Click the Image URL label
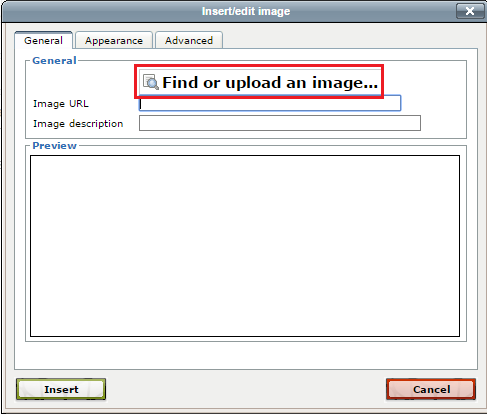Image resolution: width=489 pixels, height=415 pixels. (x=61, y=104)
